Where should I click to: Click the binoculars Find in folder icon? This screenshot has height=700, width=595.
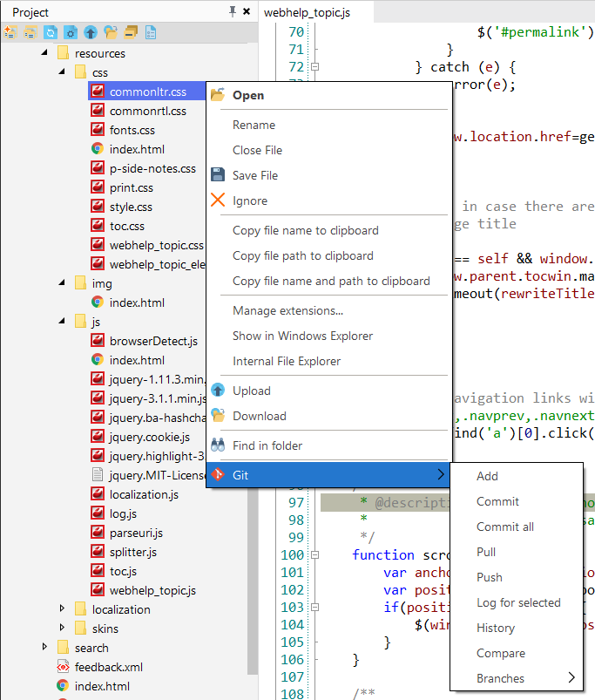pos(218,445)
